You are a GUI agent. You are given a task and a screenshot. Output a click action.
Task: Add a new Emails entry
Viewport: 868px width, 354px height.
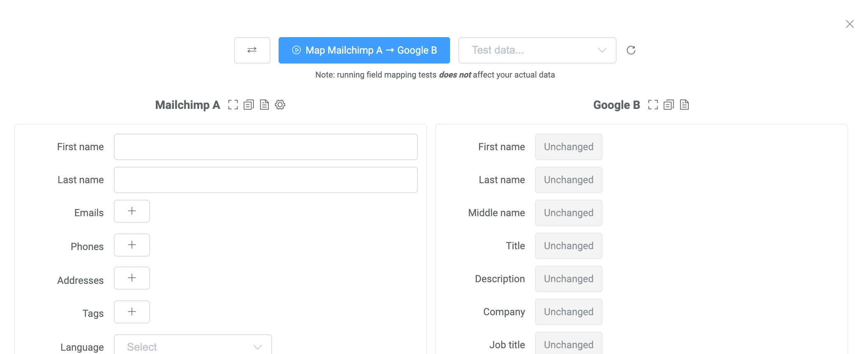point(132,211)
